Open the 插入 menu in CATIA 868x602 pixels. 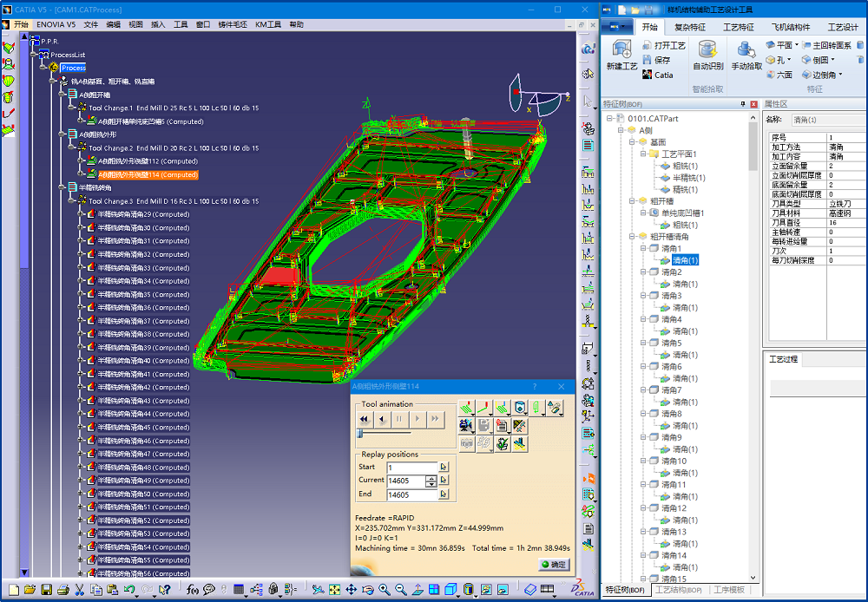click(x=158, y=24)
